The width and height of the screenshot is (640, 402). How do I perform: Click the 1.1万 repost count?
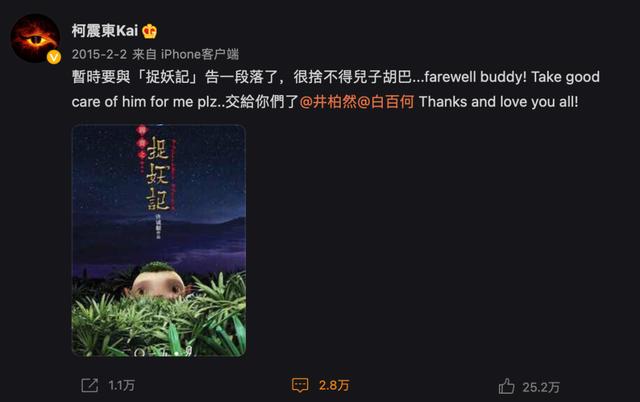point(122,386)
